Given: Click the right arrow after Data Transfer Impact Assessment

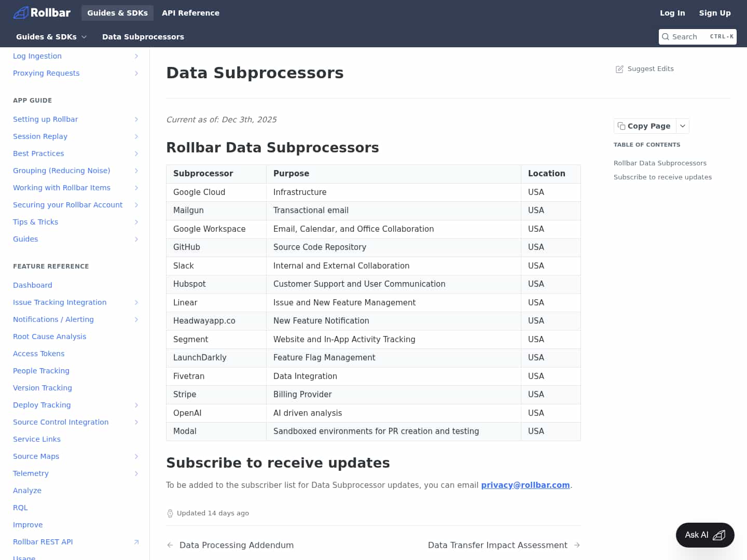Looking at the screenshot, I should pyautogui.click(x=577, y=545).
